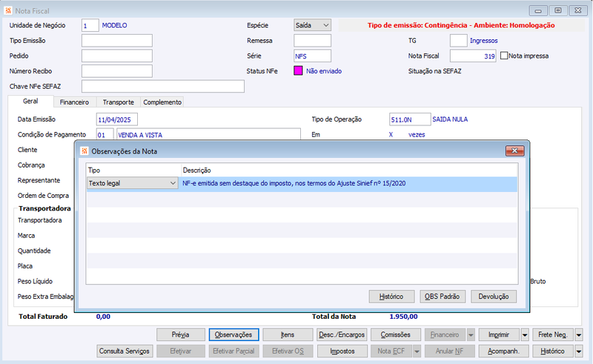Click the Total da Nota value 1.950,00
The height and width of the screenshot is (364, 593).
[403, 317]
